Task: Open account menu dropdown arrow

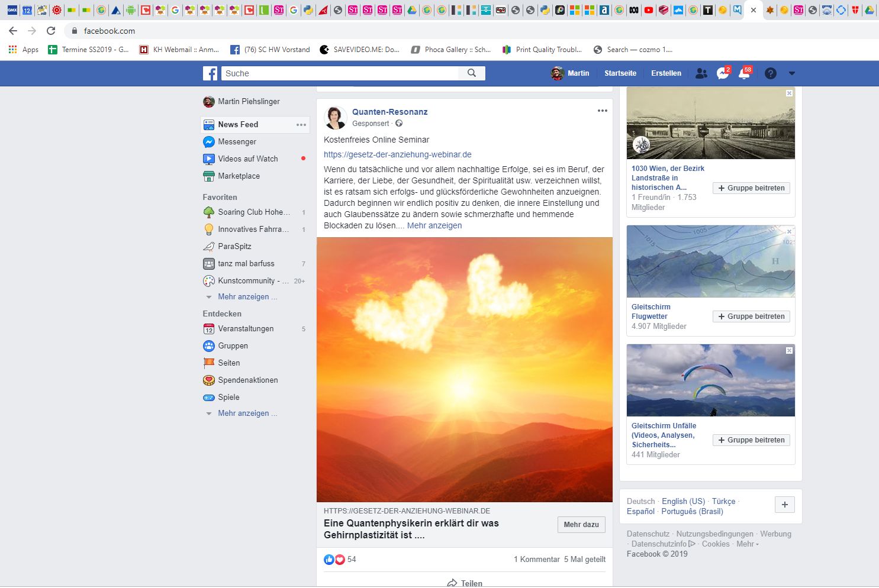Action: [x=792, y=73]
